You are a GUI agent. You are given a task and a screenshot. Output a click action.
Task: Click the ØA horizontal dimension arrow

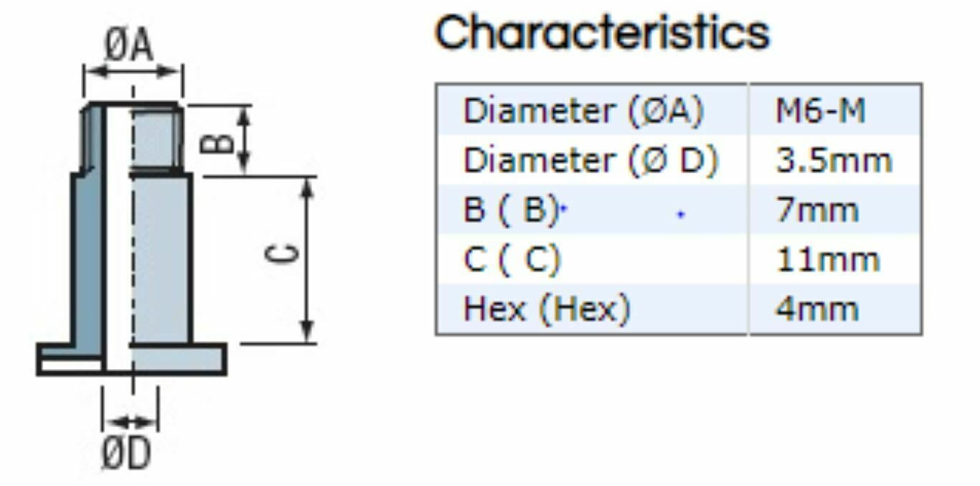point(133,71)
